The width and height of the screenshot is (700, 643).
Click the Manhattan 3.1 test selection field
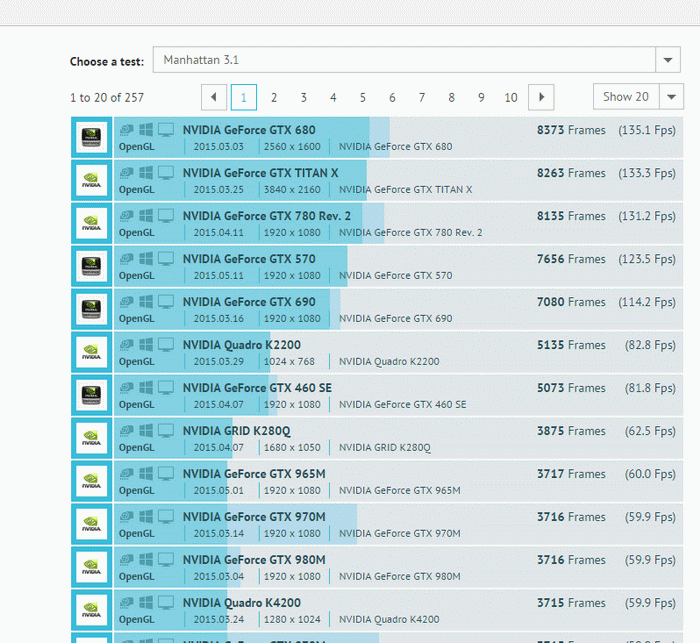pos(404,60)
